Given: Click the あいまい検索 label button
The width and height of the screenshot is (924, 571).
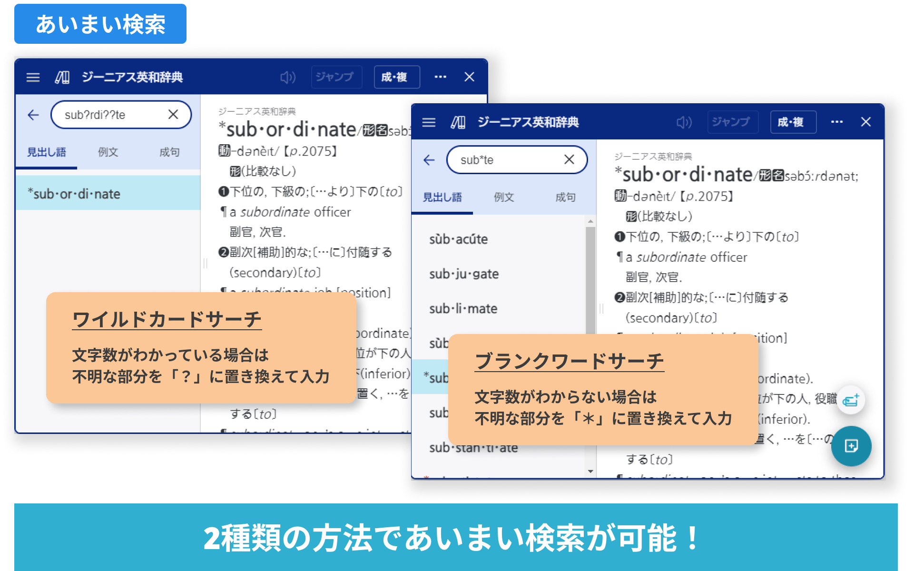Looking at the screenshot, I should point(100,24).
